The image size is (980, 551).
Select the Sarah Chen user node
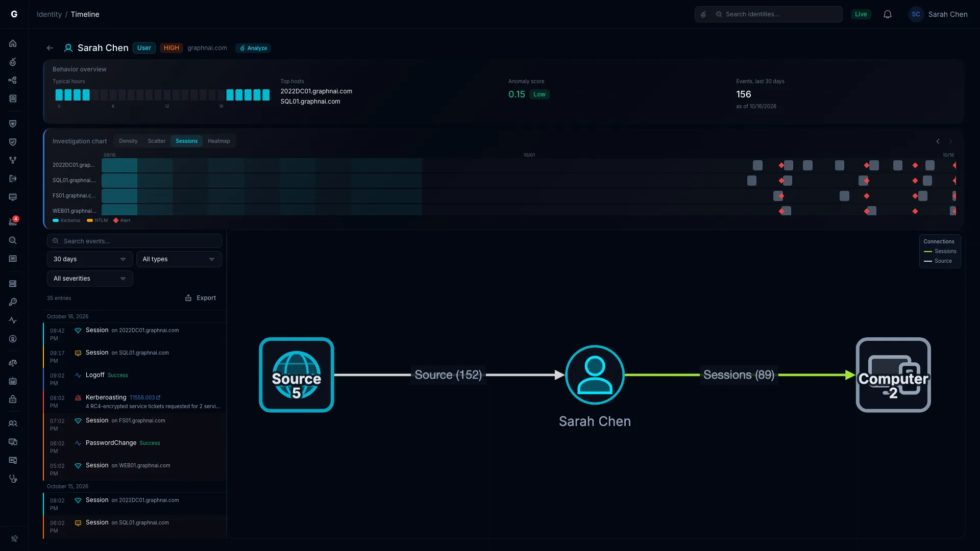[x=595, y=375]
